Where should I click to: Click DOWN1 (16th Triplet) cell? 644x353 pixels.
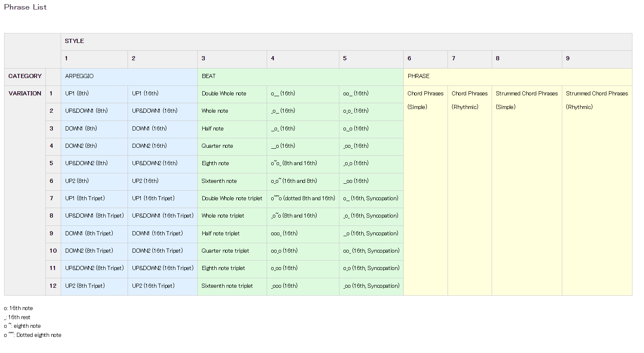point(163,234)
